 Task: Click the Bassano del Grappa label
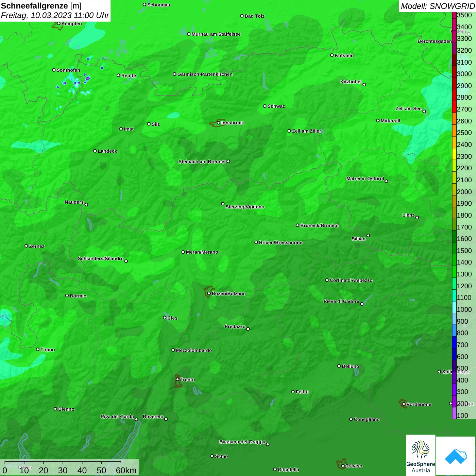[242, 442]
